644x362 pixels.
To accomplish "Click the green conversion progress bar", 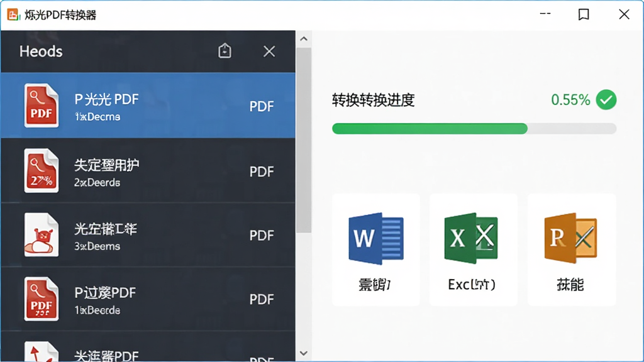I will pyautogui.click(x=474, y=128).
